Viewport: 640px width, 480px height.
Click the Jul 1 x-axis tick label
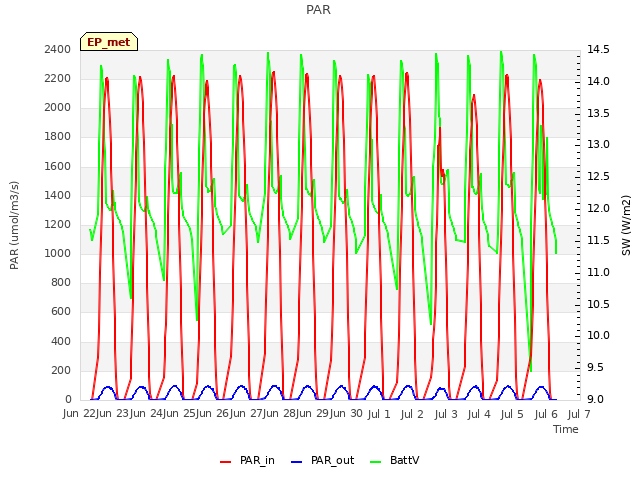379,414
